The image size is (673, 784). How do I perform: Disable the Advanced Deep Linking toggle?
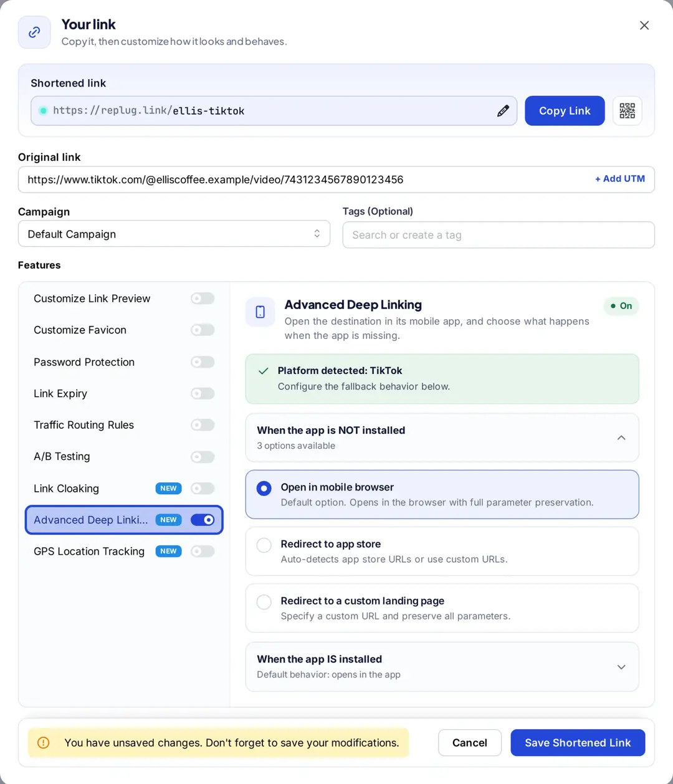[203, 520]
